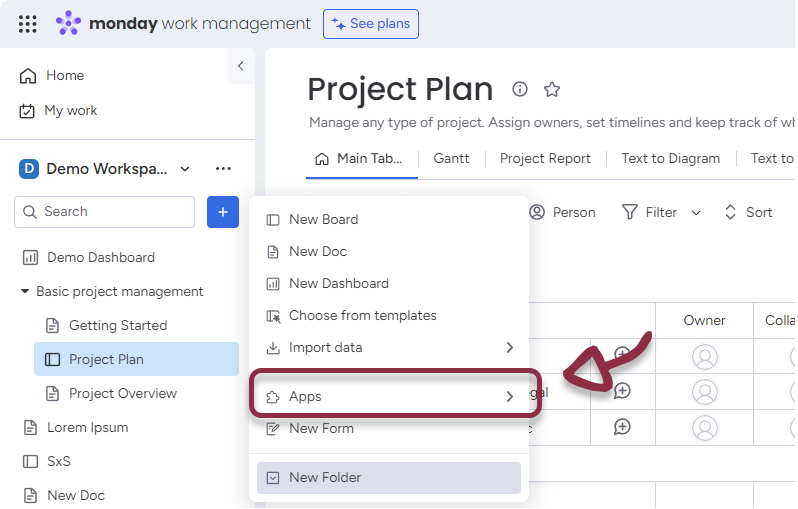Collapse the Basic project management folder
Viewport: 798px width, 509px height.
coord(25,292)
